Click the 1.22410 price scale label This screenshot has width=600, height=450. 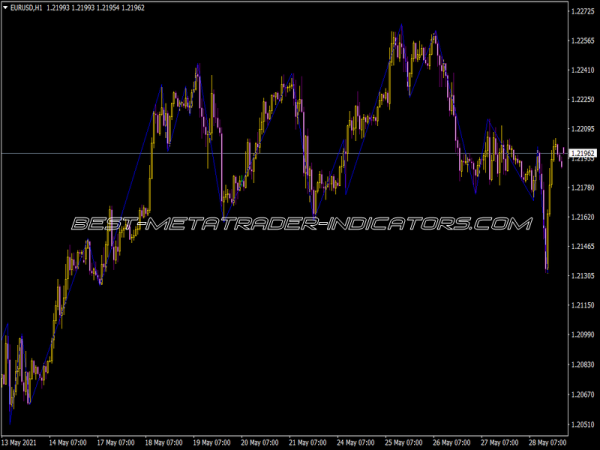[x=583, y=70]
